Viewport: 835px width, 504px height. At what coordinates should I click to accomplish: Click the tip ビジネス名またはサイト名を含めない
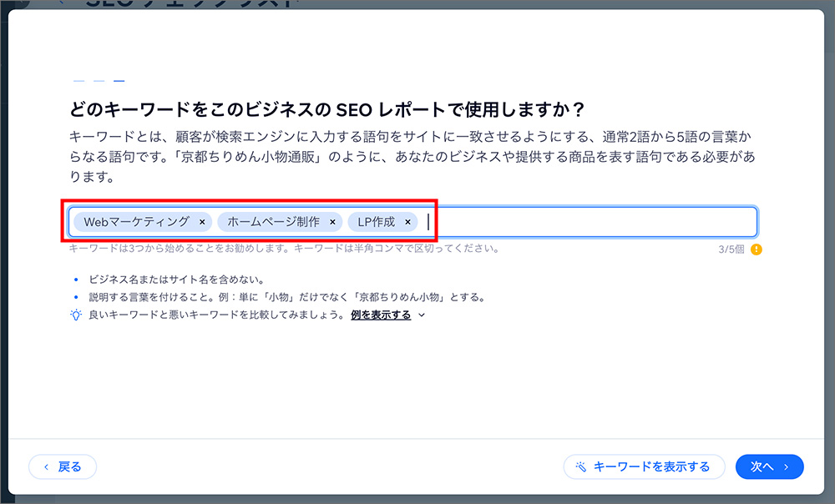tap(177, 280)
